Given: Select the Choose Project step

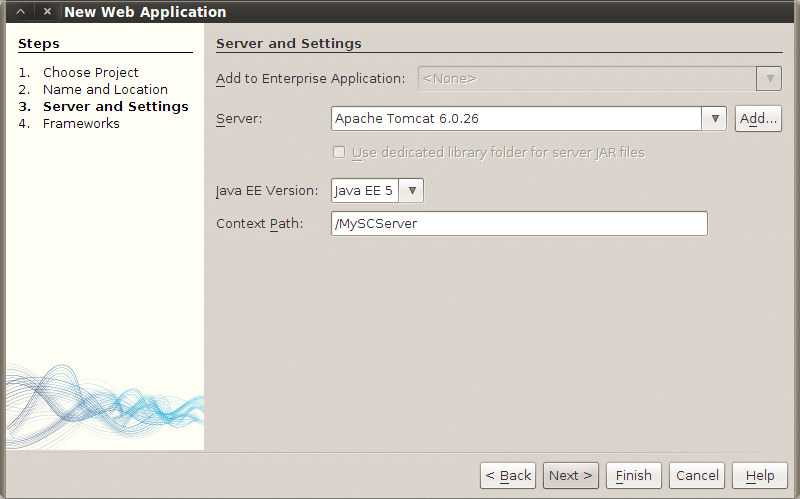Looking at the screenshot, I should click(x=90, y=72).
